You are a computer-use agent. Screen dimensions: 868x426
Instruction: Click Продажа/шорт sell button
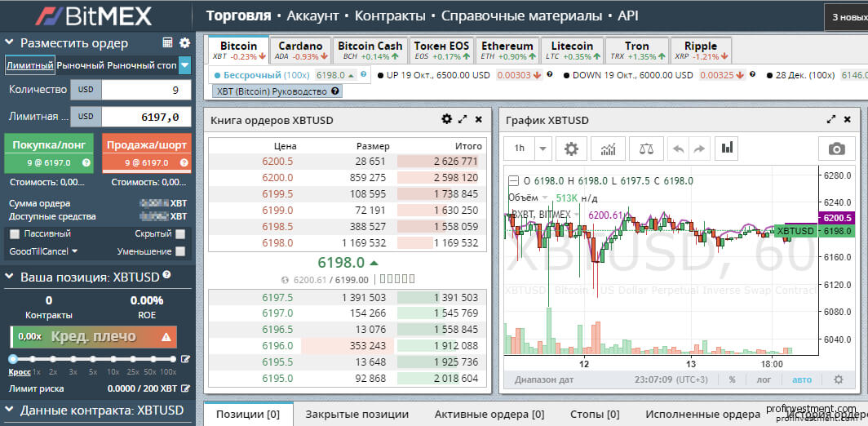tap(147, 153)
